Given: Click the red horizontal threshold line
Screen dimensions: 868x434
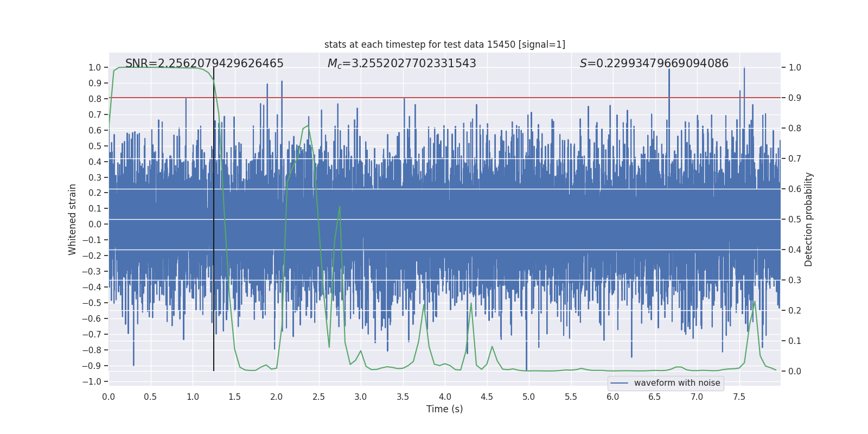Looking at the screenshot, I should point(445,98).
